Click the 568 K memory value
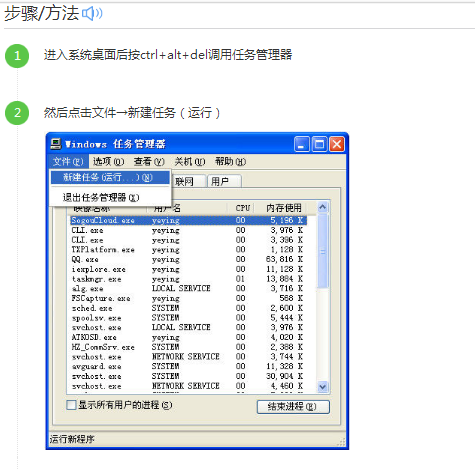Image resolution: width=475 pixels, height=470 pixels. pos(291,298)
